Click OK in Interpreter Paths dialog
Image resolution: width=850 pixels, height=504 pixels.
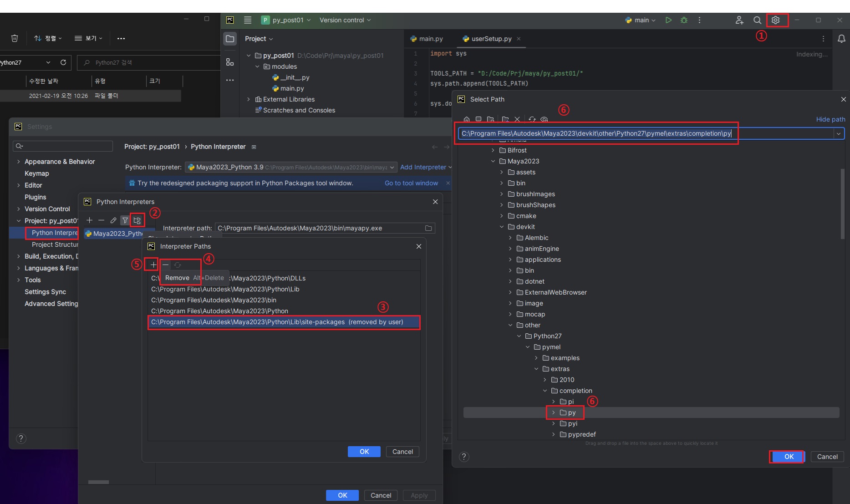pos(364,452)
